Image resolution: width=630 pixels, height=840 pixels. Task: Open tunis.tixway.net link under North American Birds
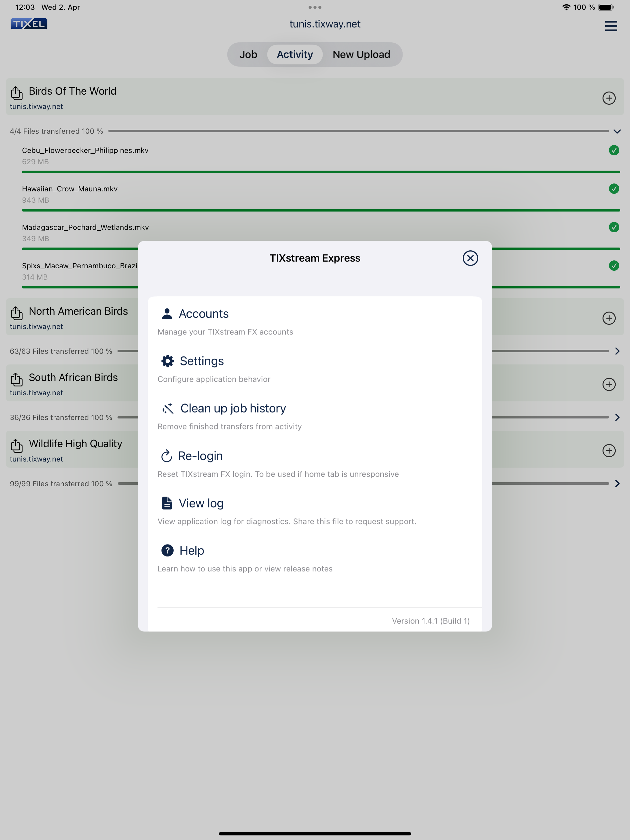pyautogui.click(x=36, y=327)
